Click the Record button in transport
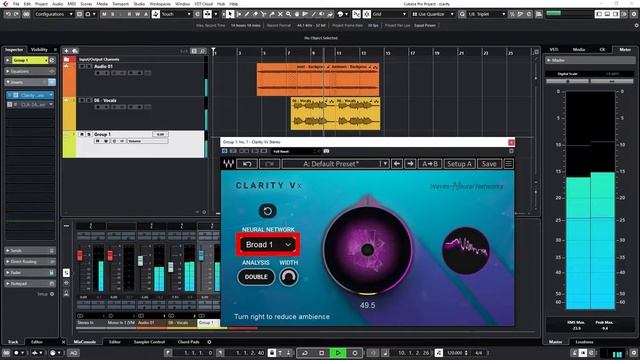The width and height of the screenshot is (640, 360). click(x=354, y=353)
